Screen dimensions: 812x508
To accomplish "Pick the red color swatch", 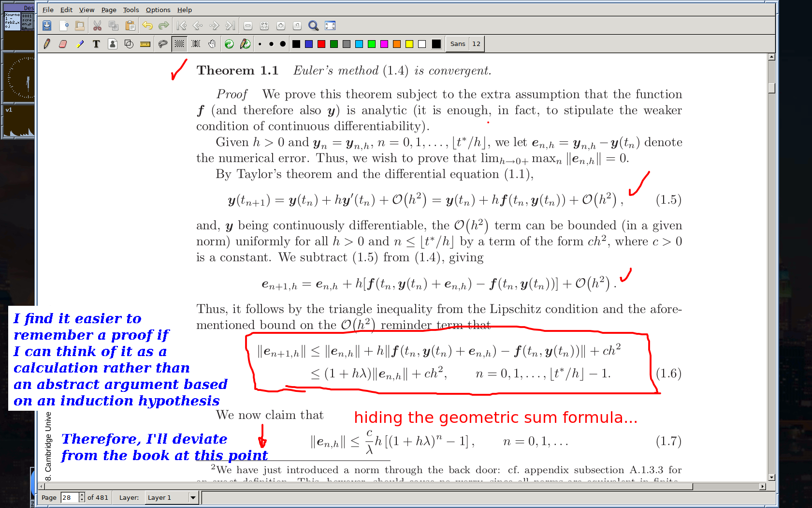I will [x=321, y=44].
